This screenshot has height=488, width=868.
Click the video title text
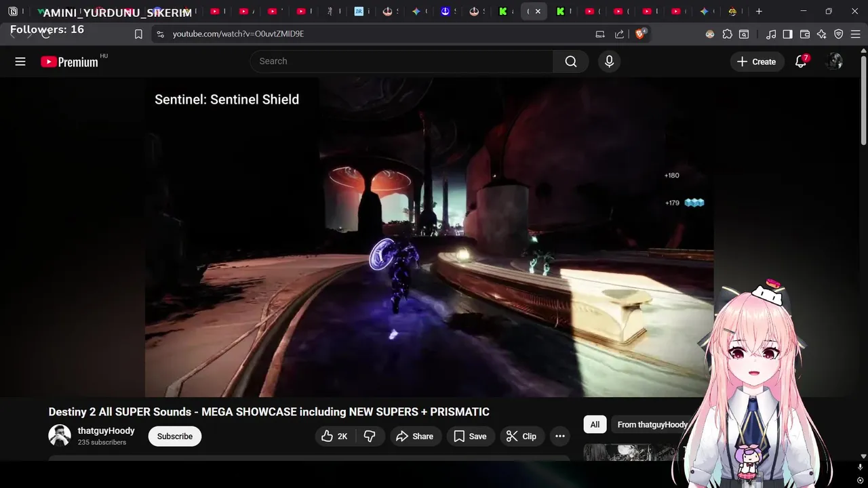(269, 412)
